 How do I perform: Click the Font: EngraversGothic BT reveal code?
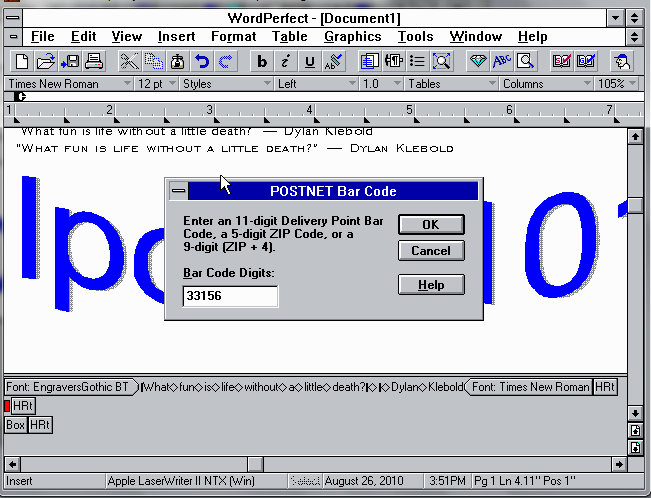coord(71,387)
